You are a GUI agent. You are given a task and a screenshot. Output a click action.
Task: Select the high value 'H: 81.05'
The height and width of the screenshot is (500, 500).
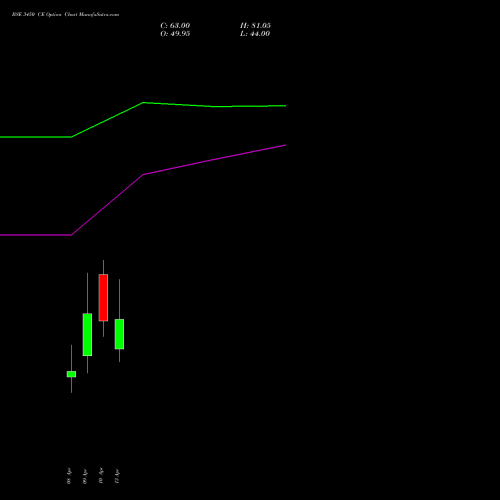255,26
